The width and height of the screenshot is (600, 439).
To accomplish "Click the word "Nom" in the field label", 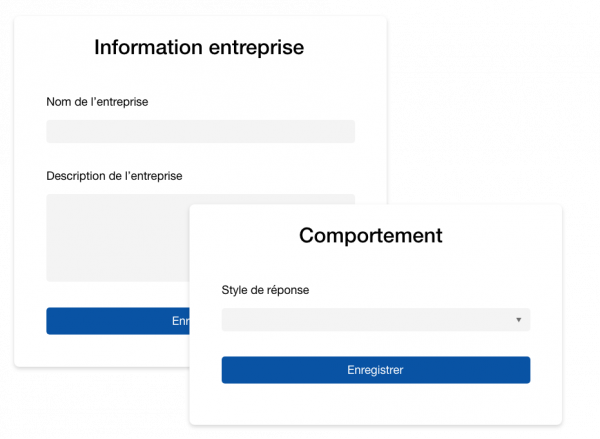I will (59, 102).
